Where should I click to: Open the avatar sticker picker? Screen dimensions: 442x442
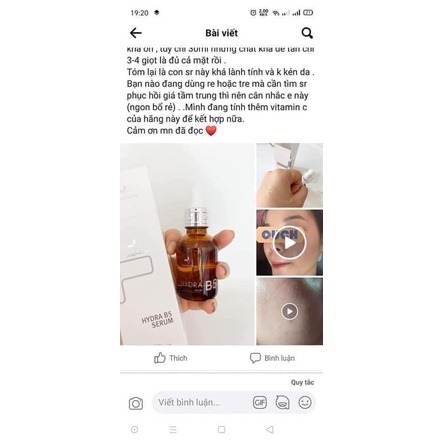[282, 403]
